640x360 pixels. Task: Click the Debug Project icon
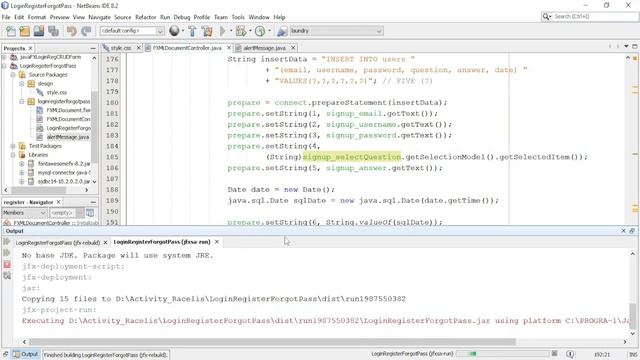pos(241,31)
